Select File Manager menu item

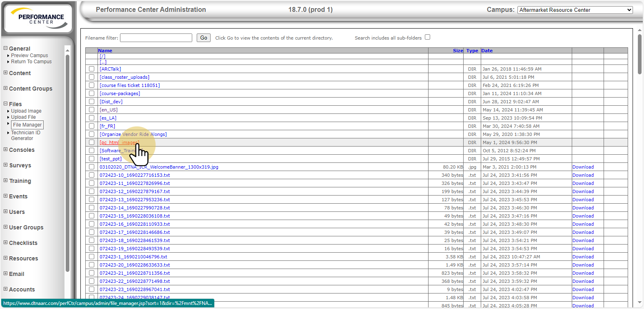coord(27,125)
